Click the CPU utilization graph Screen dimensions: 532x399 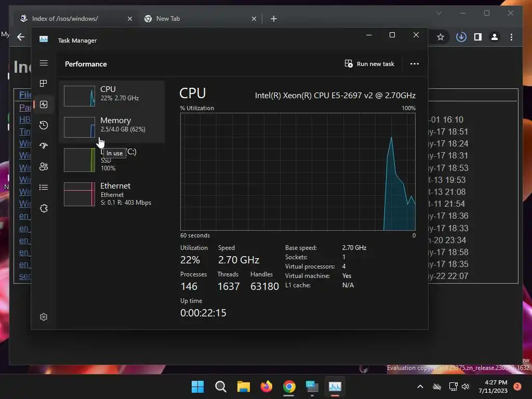coord(298,171)
